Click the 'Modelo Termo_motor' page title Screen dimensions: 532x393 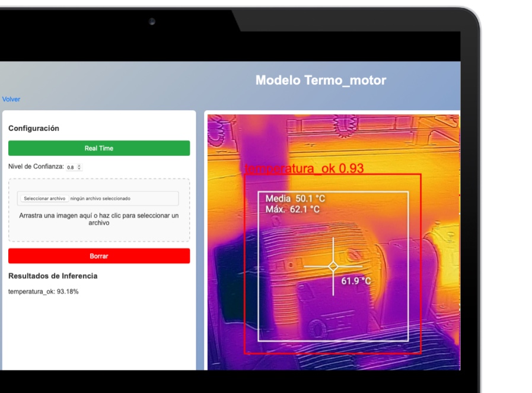coord(321,81)
